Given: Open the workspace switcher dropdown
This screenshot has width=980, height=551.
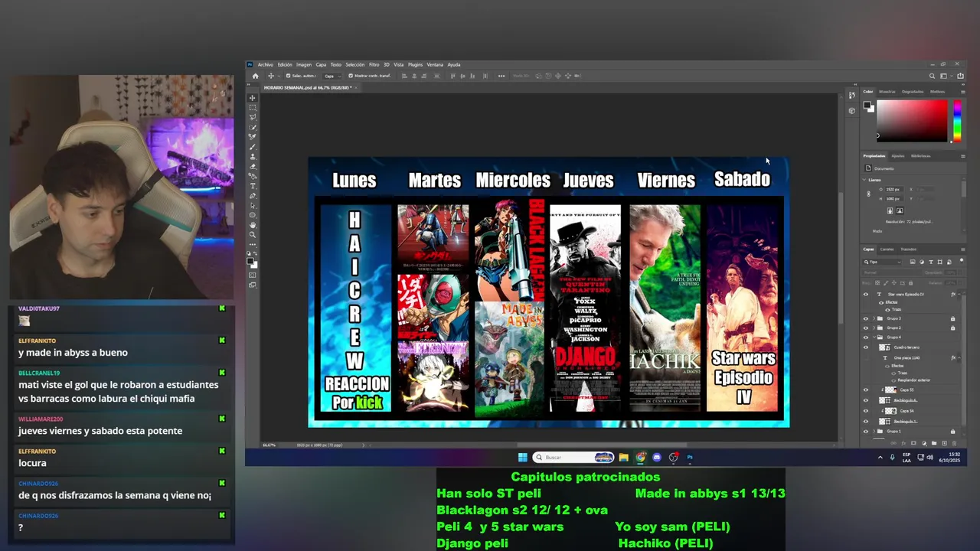Looking at the screenshot, I should click(x=946, y=76).
